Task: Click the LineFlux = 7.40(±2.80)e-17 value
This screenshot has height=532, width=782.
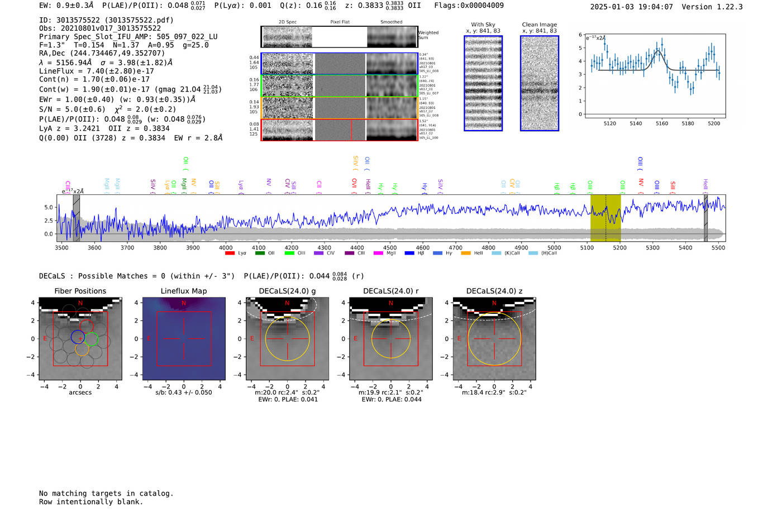Action: (x=97, y=71)
